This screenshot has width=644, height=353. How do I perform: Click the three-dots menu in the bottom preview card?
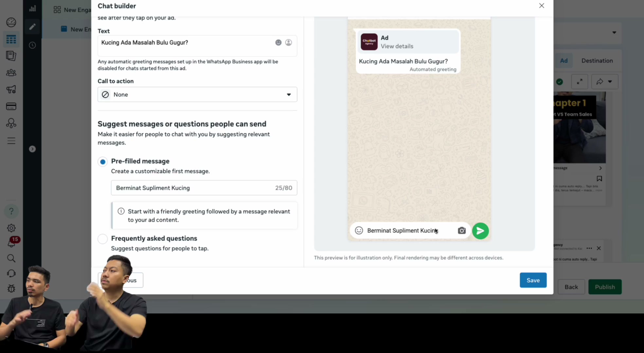click(x=589, y=248)
